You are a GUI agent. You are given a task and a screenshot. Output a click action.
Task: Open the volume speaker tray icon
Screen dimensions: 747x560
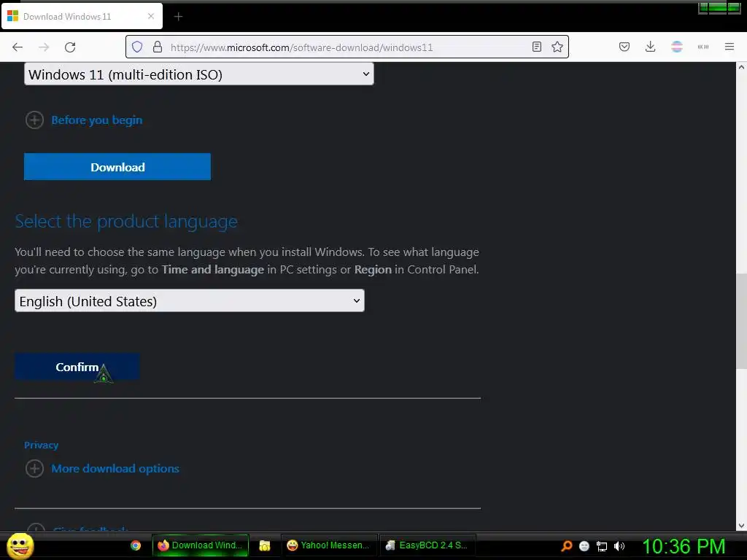pos(619,546)
